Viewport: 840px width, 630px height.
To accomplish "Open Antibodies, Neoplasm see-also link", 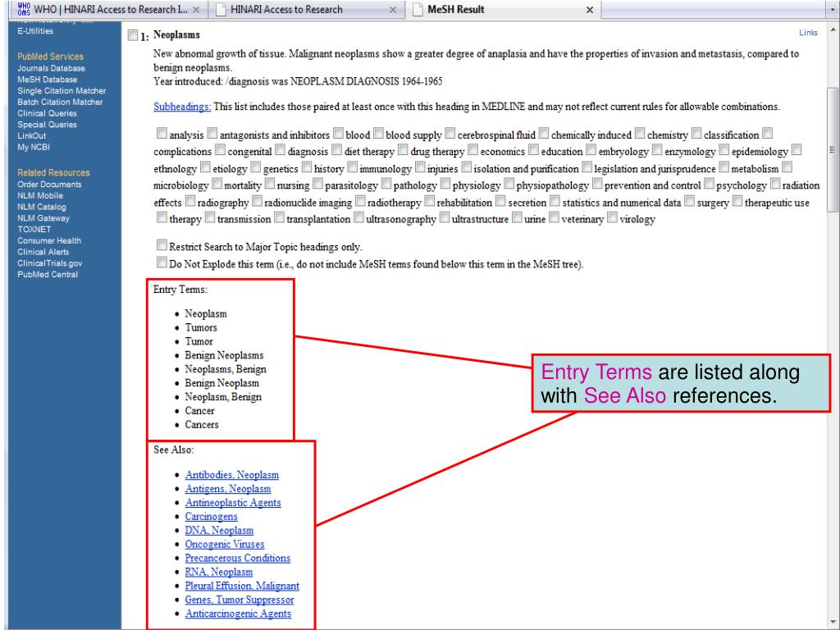I will pyautogui.click(x=231, y=475).
